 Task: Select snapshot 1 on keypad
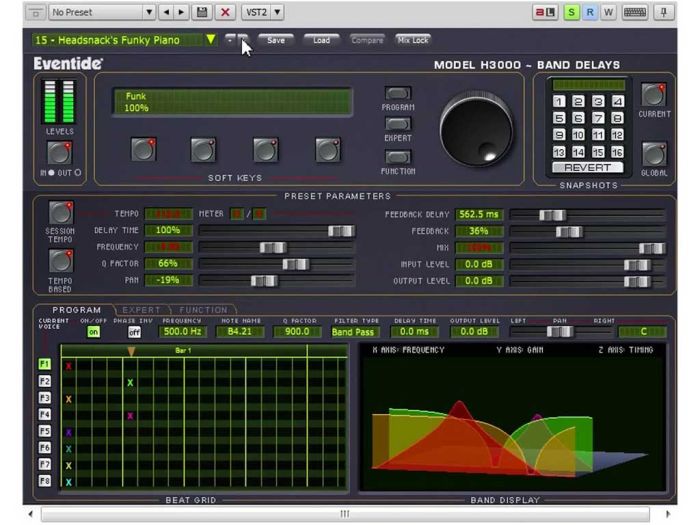[x=559, y=101]
